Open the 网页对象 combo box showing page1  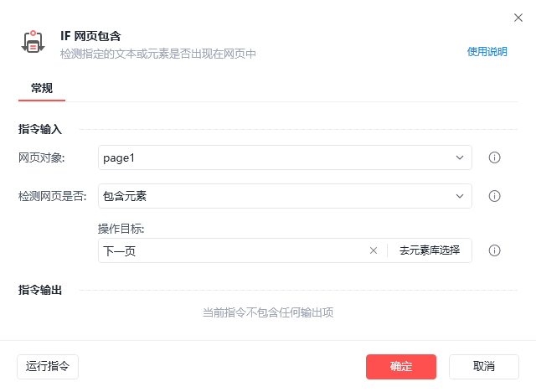(276, 157)
